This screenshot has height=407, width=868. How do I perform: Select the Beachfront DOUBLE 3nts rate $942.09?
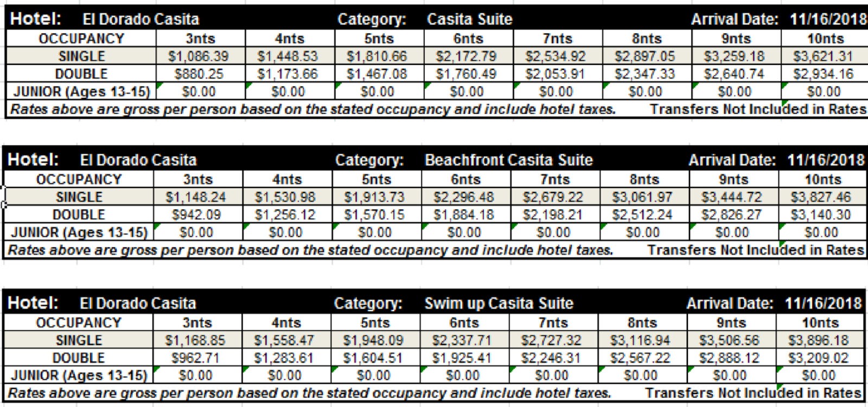click(x=197, y=215)
